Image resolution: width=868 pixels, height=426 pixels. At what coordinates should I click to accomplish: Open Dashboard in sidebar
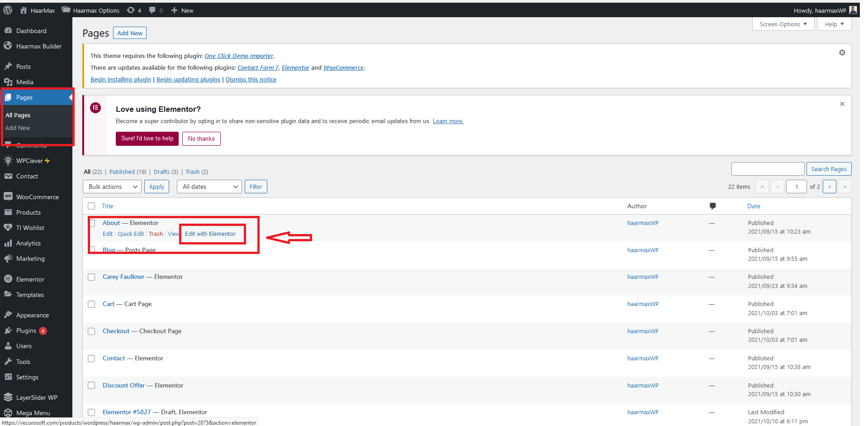click(x=31, y=31)
